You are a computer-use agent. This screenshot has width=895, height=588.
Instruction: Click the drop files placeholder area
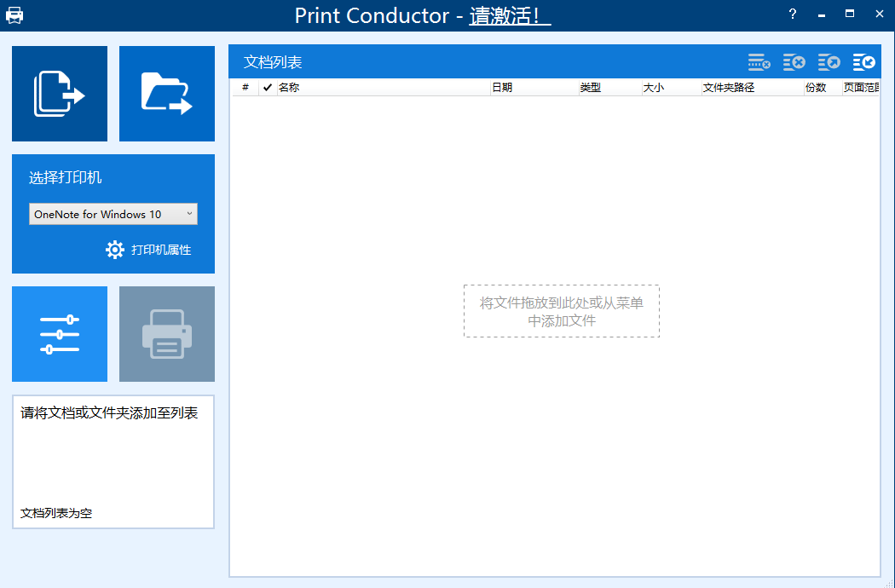(x=561, y=312)
